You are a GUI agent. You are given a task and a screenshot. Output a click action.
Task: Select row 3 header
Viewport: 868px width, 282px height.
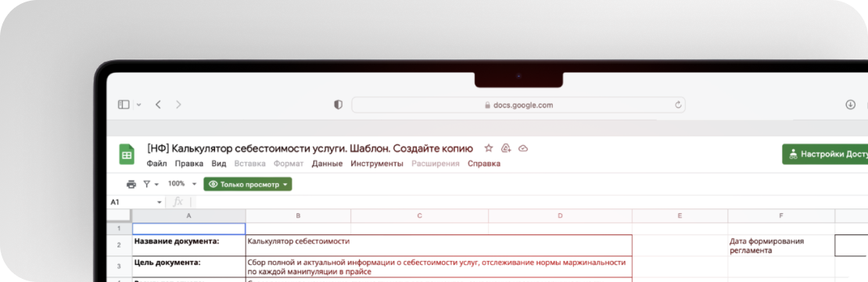[119, 266]
